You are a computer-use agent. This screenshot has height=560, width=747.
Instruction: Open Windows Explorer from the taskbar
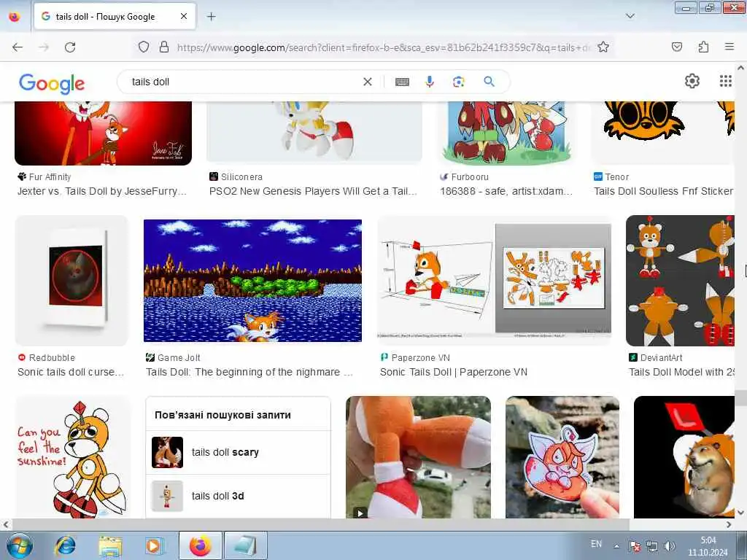(110, 545)
